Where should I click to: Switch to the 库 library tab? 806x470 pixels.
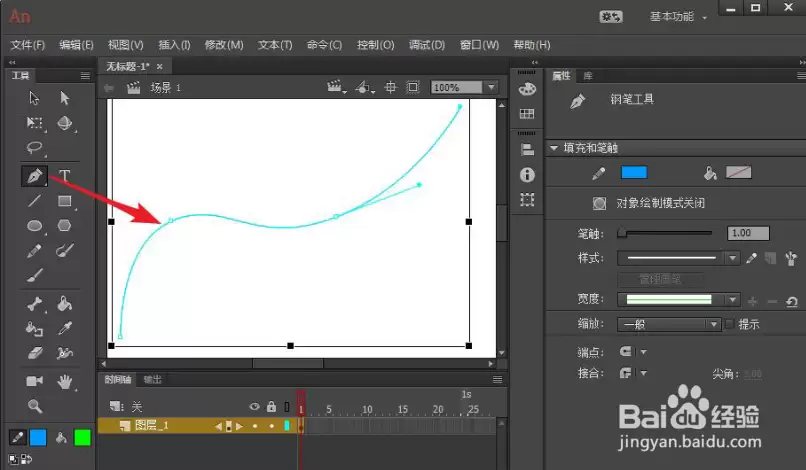588,76
